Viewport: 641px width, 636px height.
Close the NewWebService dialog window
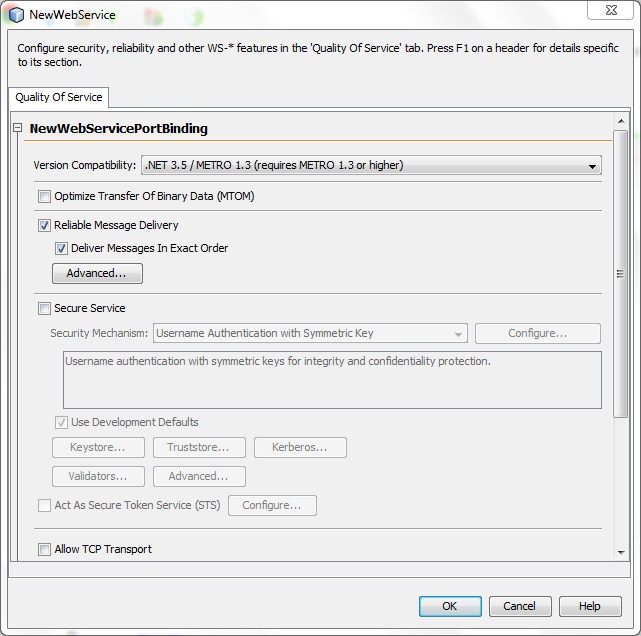609,11
